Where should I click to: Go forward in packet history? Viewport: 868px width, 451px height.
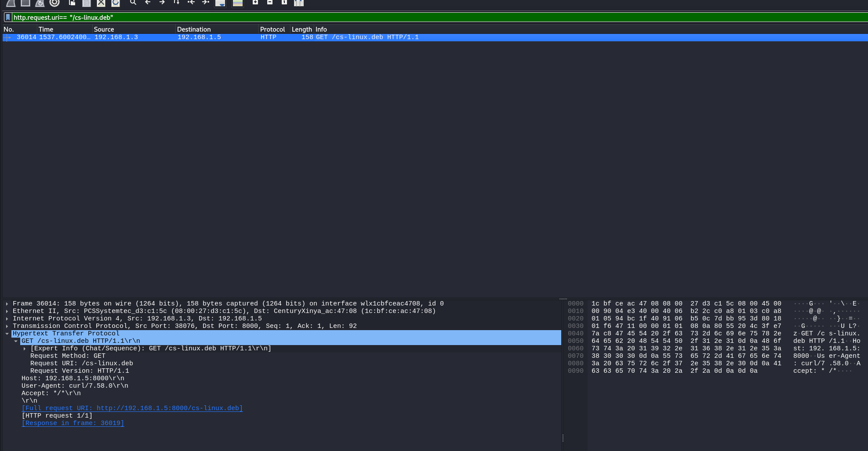(x=162, y=3)
